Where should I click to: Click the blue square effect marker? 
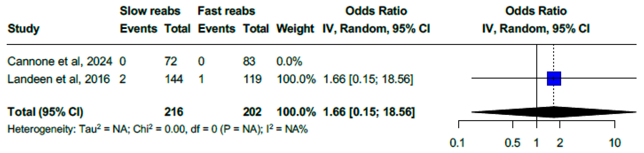coord(554,79)
